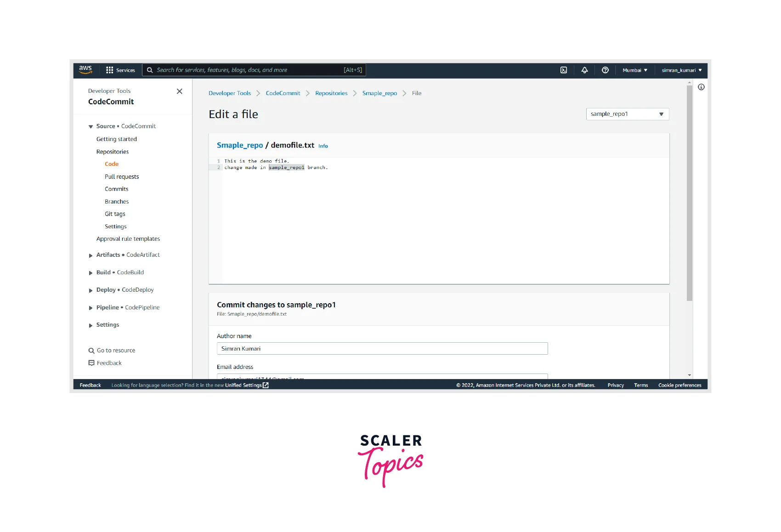Image resolution: width=781 pixels, height=532 pixels.
Task: Open the sample_repo1 branch selector
Action: point(627,114)
